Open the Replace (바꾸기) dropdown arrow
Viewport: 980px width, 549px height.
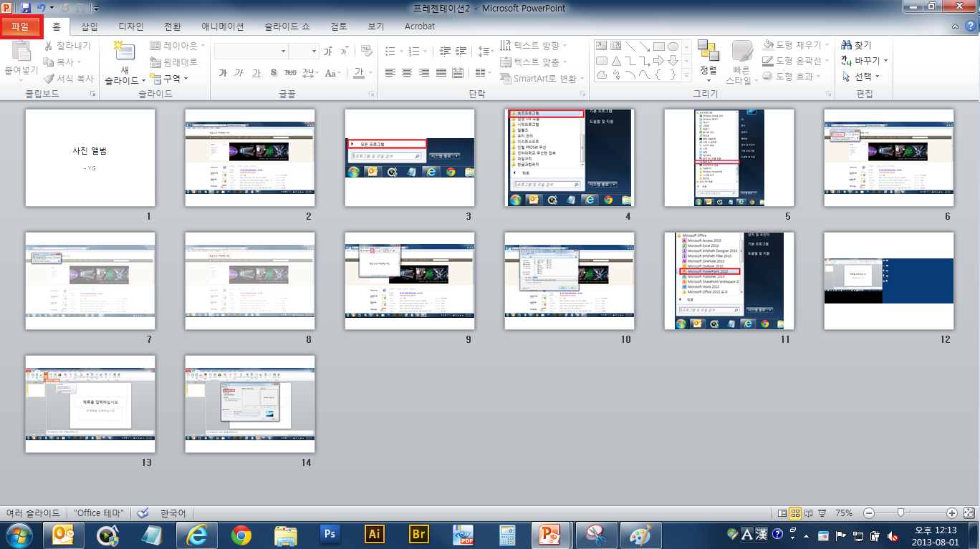pos(885,61)
